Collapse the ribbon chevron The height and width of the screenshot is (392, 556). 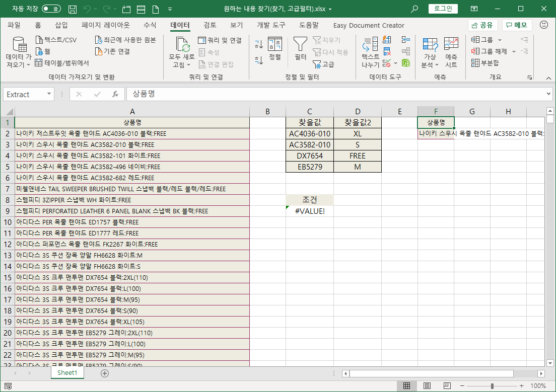click(x=548, y=78)
